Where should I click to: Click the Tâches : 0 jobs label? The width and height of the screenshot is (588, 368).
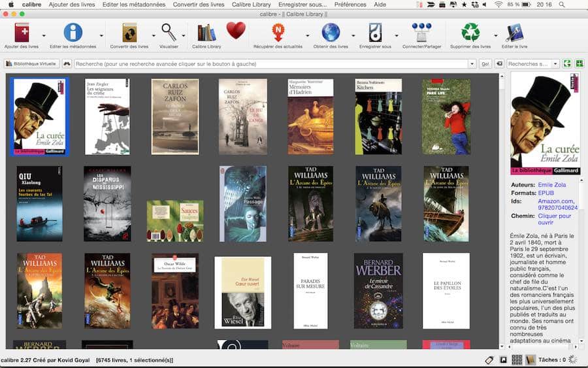[552, 360]
